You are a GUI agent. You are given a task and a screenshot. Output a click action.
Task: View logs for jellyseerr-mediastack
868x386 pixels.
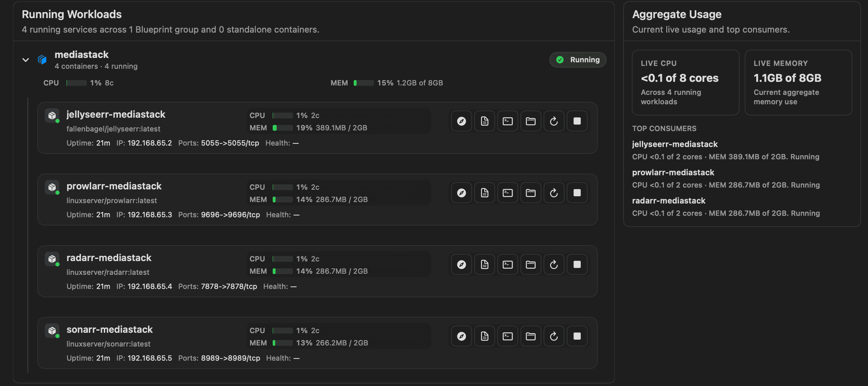[x=485, y=121]
